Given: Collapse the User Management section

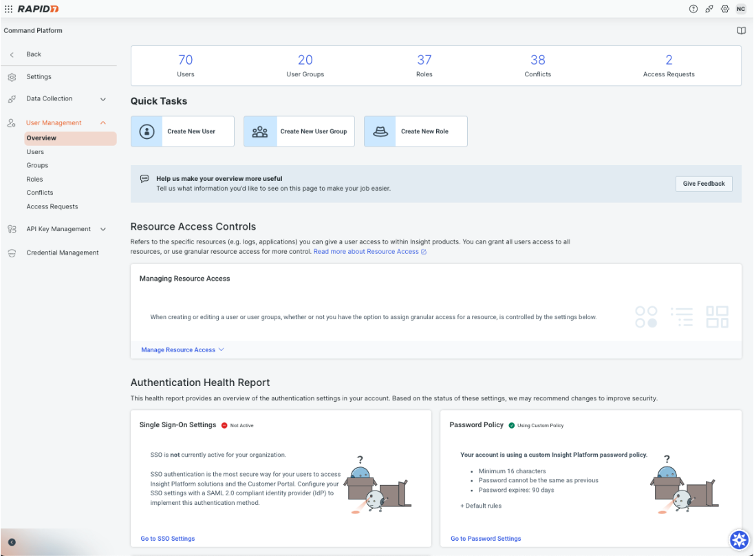Looking at the screenshot, I should point(103,123).
